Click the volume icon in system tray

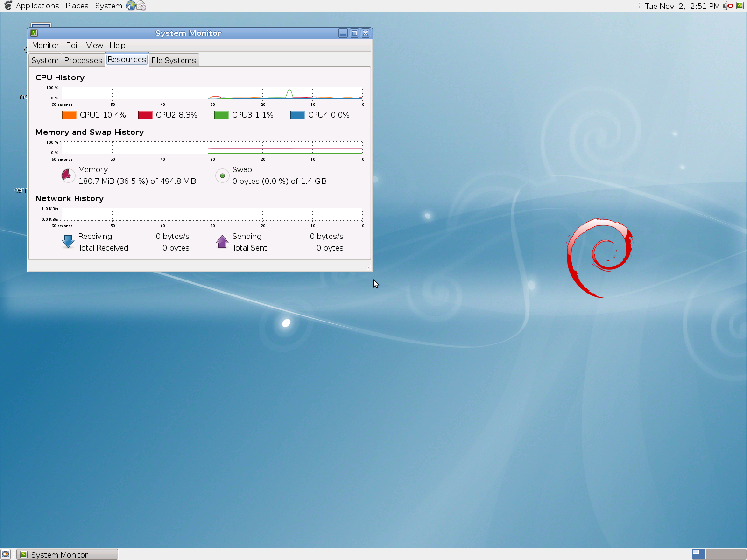point(727,6)
